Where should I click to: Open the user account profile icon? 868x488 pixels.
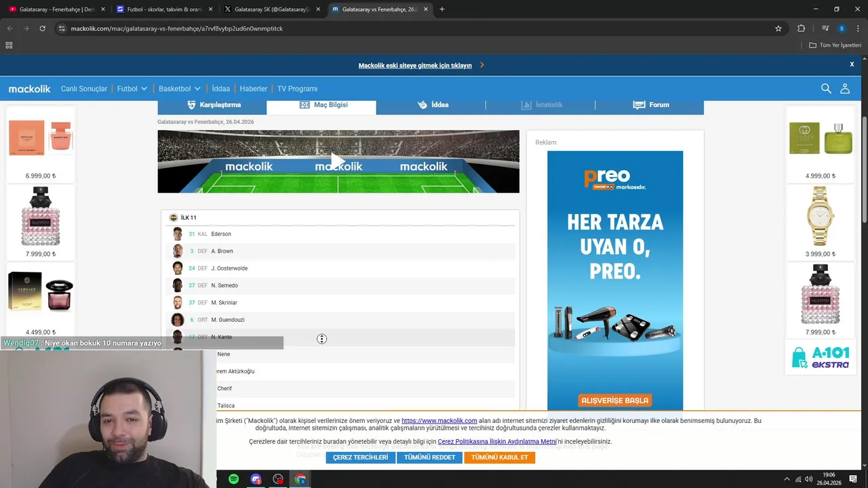(x=845, y=89)
